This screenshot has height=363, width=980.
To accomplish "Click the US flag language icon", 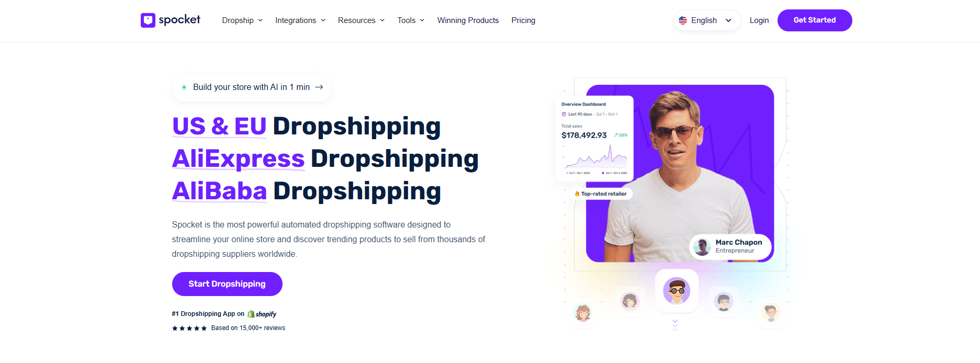I will [683, 20].
